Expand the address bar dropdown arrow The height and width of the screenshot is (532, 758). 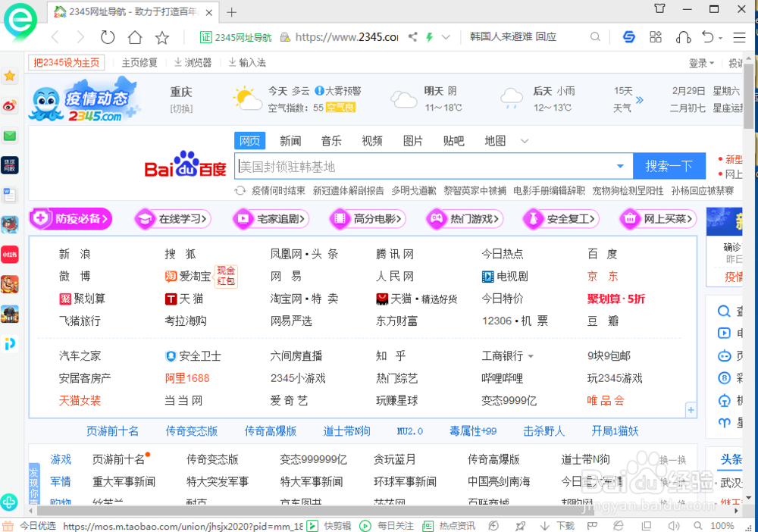click(446, 36)
